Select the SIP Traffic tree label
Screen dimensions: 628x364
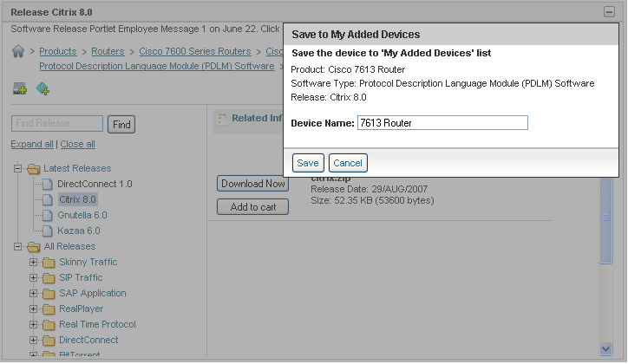(x=81, y=277)
